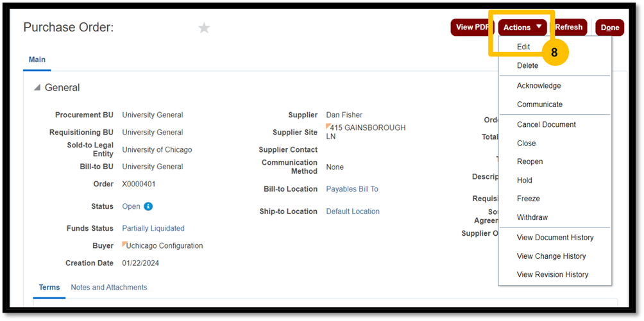This screenshot has height=321, width=644.
Task: Choose Acknowledge menu entry
Action: [x=538, y=86]
